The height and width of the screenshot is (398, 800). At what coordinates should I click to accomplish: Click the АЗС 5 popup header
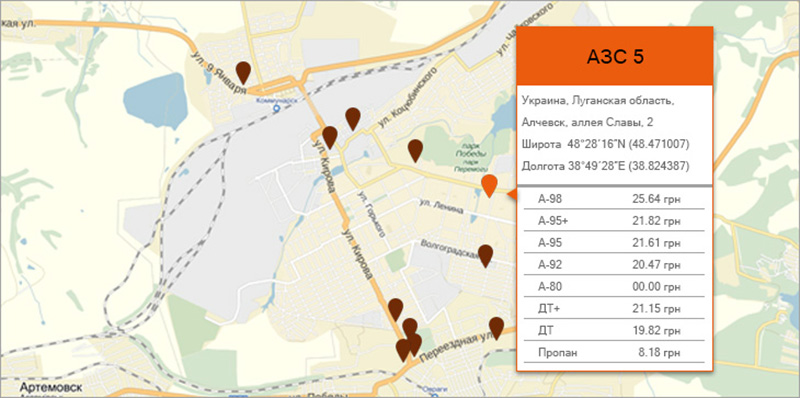(615, 56)
